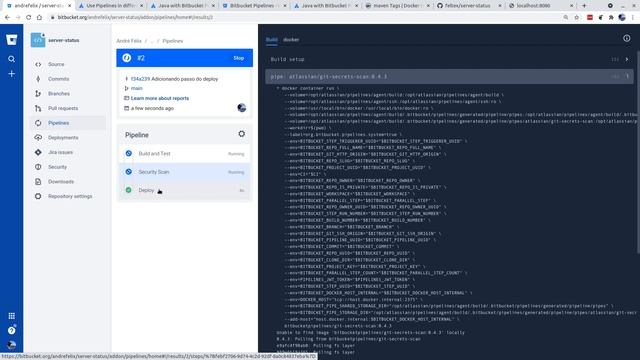Click the Deployments cloud icon
The height and width of the screenshot is (360, 640).
[x=38, y=138]
